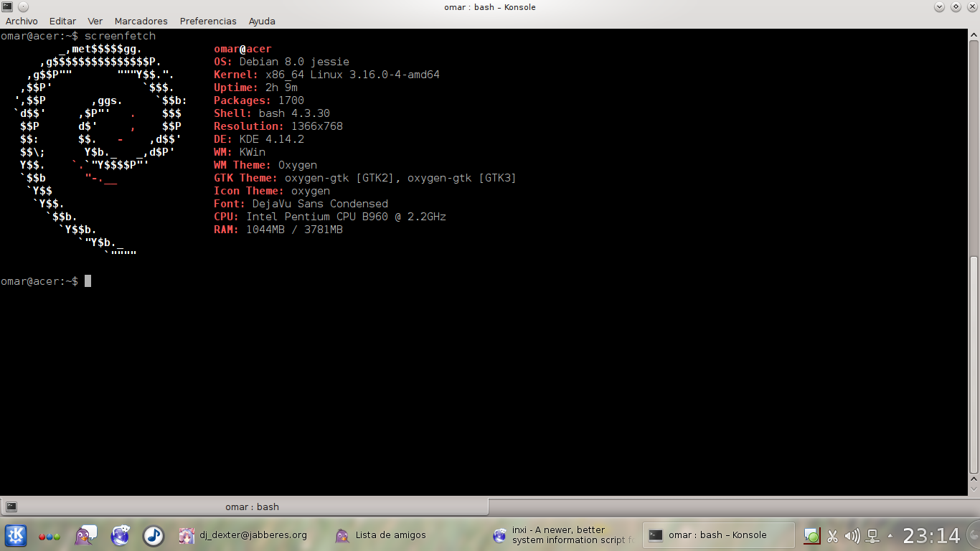980x551 pixels.
Task: Click the Konsole icon in the titlebar
Action: (7, 7)
